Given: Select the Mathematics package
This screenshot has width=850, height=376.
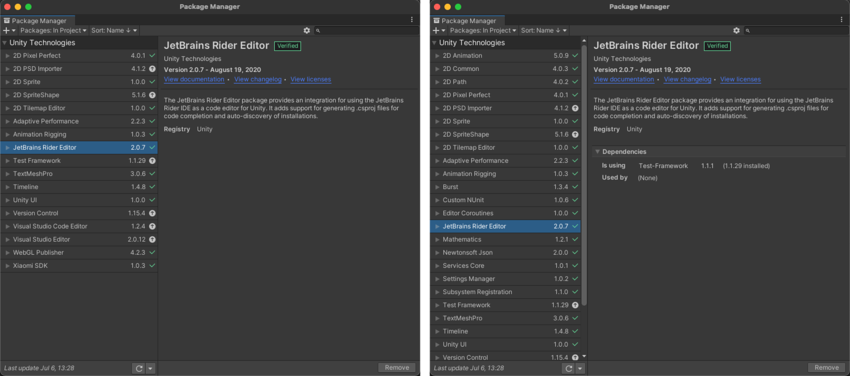Looking at the screenshot, I should pyautogui.click(x=505, y=239).
